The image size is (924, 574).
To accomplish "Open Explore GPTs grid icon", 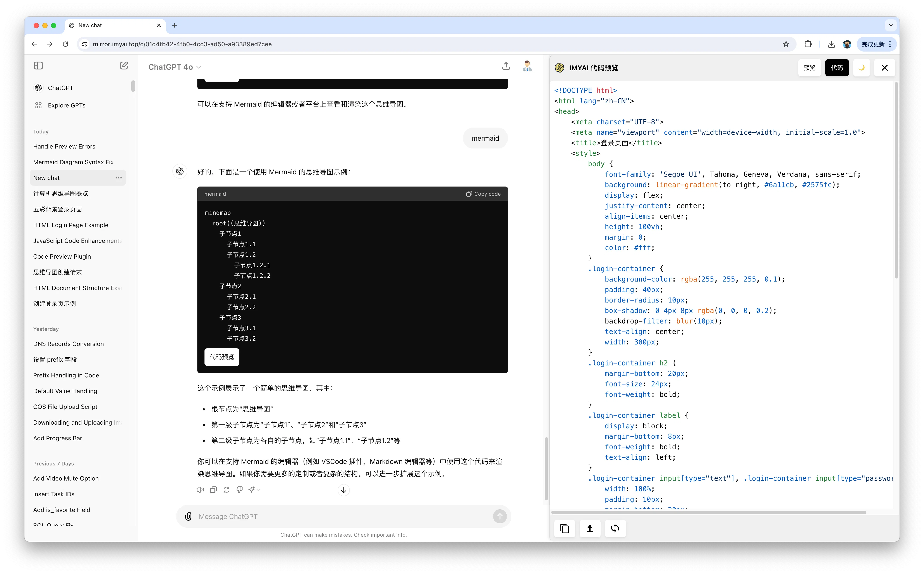I will coord(38,105).
